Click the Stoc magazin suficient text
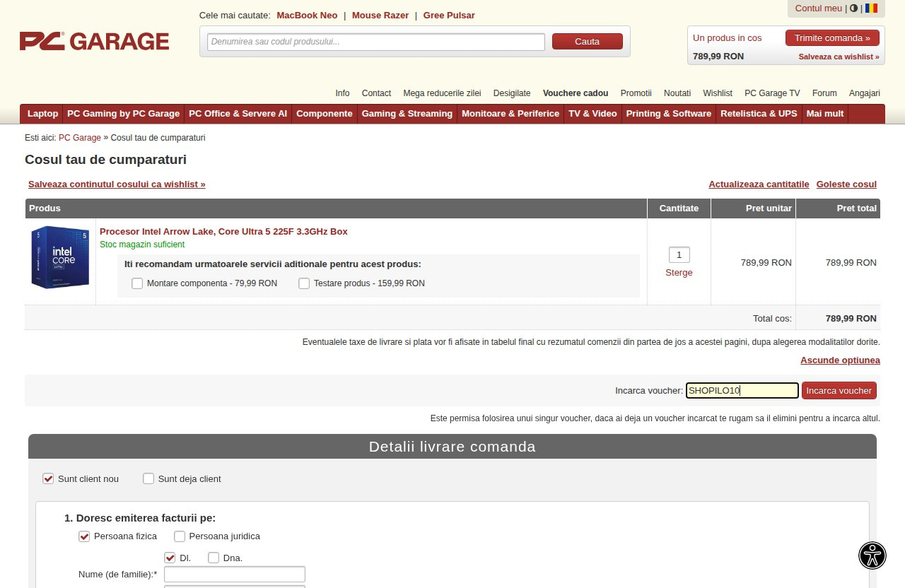 pos(142,245)
